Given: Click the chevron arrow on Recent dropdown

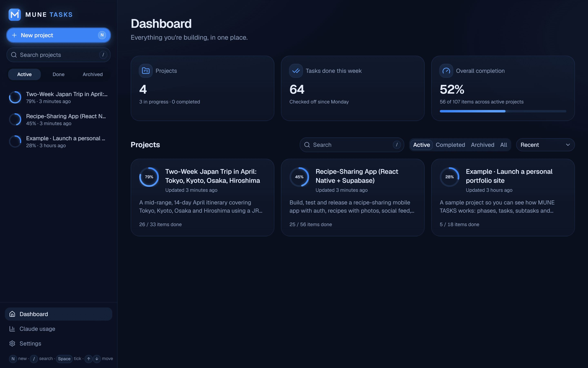Looking at the screenshot, I should tap(568, 145).
